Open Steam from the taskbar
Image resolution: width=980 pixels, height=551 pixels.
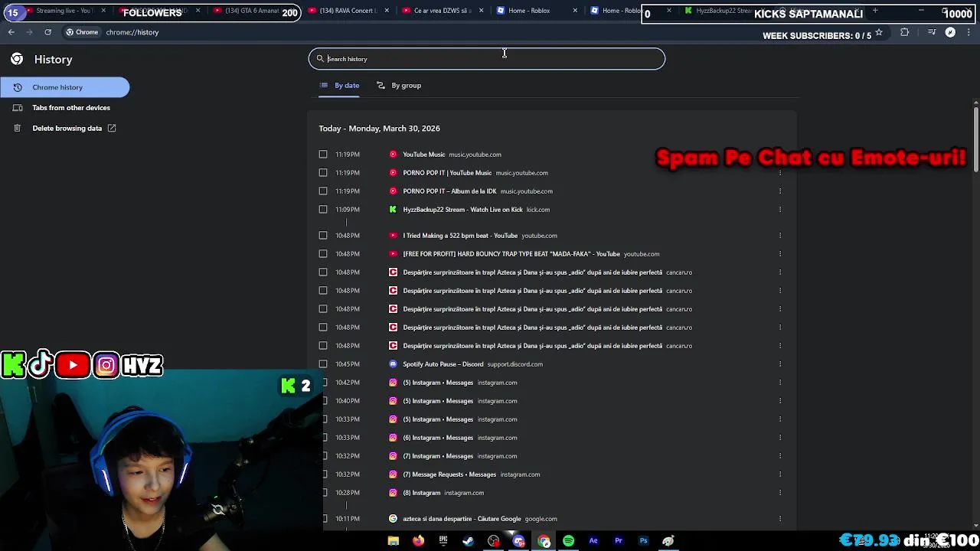click(x=468, y=541)
